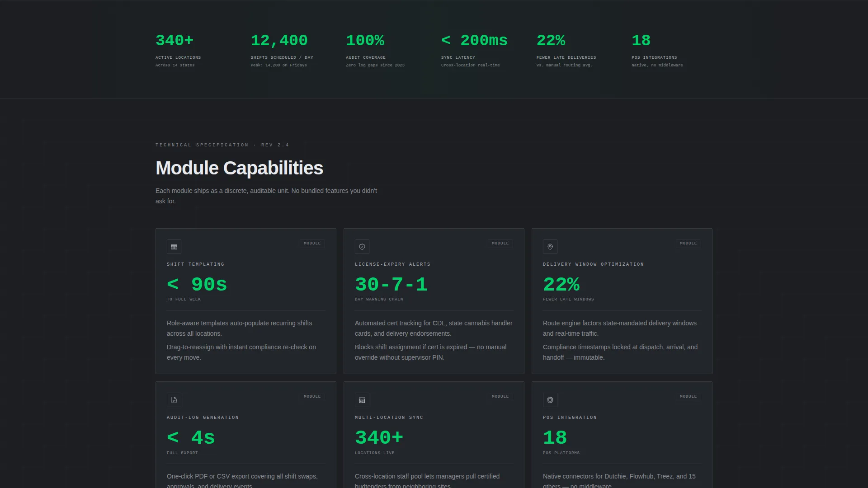Select the < 200ms Sync Latency statistic
The height and width of the screenshot is (488, 868).
point(475,50)
